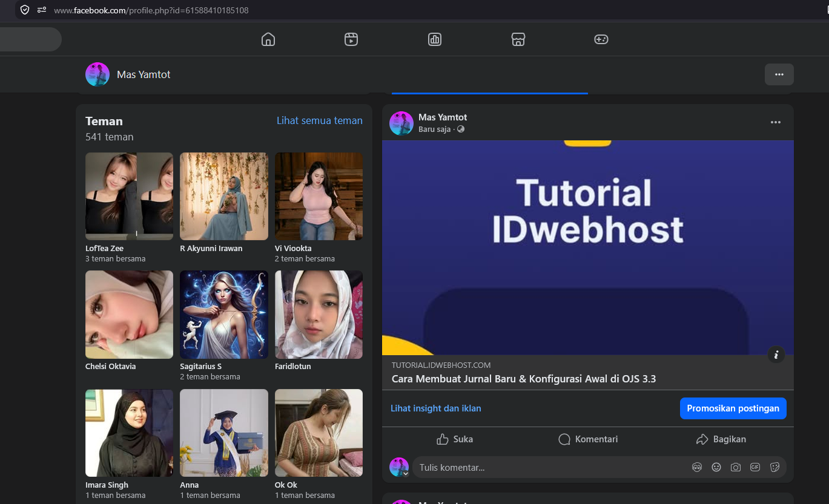This screenshot has height=504, width=829.
Task: Click the name 'Ok Ok'
Action: tap(286, 485)
